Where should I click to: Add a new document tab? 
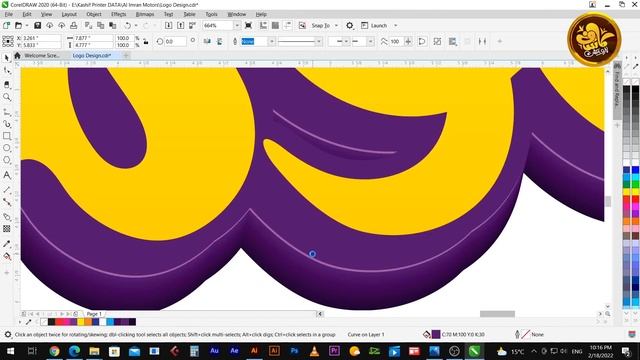(126, 56)
